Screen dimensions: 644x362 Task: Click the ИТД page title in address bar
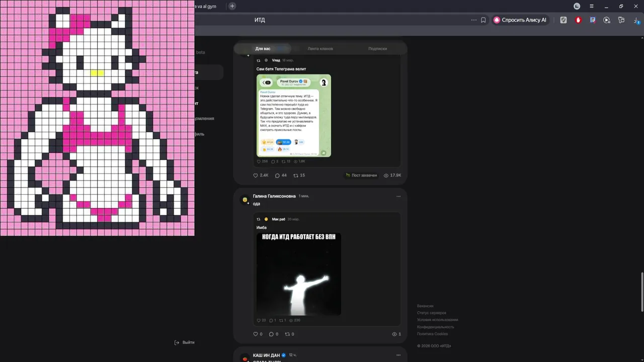pyautogui.click(x=260, y=20)
